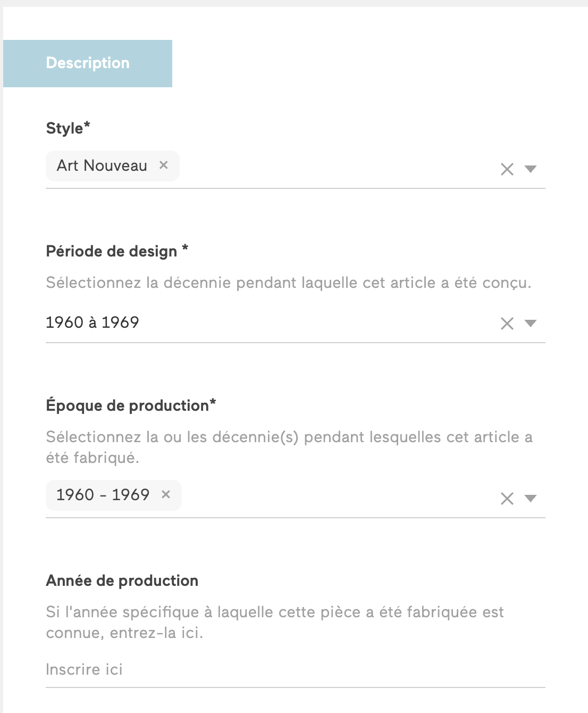This screenshot has height=713, width=588.
Task: Remove the 1960 - 1969 production era tag
Action: click(166, 495)
